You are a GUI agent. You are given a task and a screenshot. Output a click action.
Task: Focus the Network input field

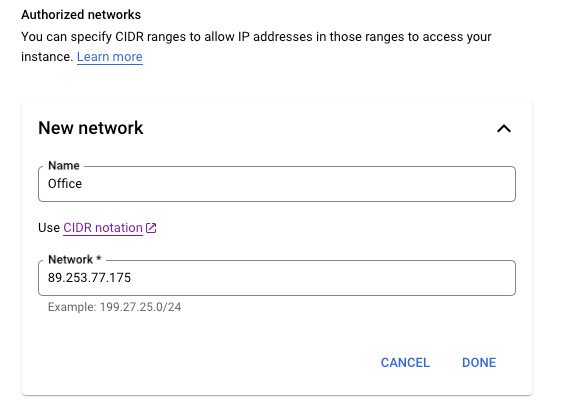click(x=277, y=278)
